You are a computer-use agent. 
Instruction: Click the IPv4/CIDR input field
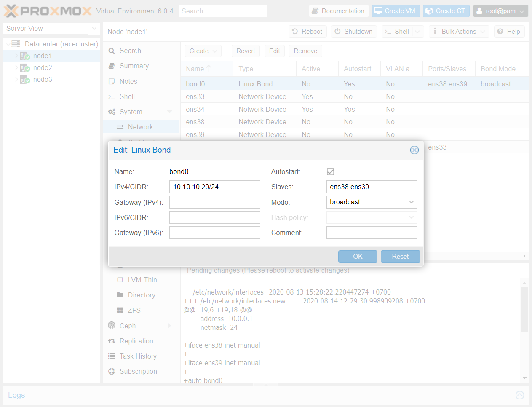tap(215, 187)
